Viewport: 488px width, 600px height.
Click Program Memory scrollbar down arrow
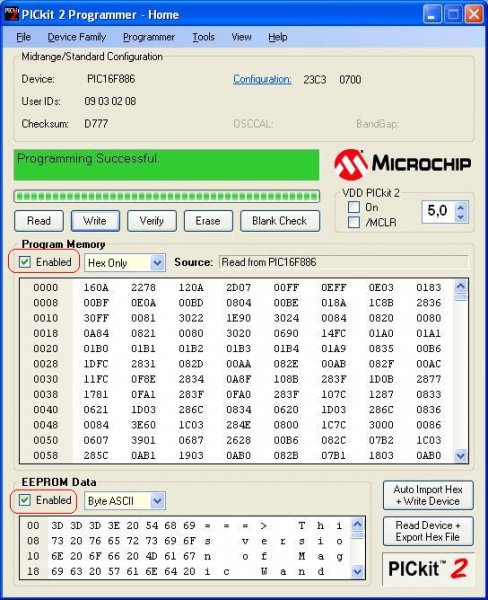[460, 456]
